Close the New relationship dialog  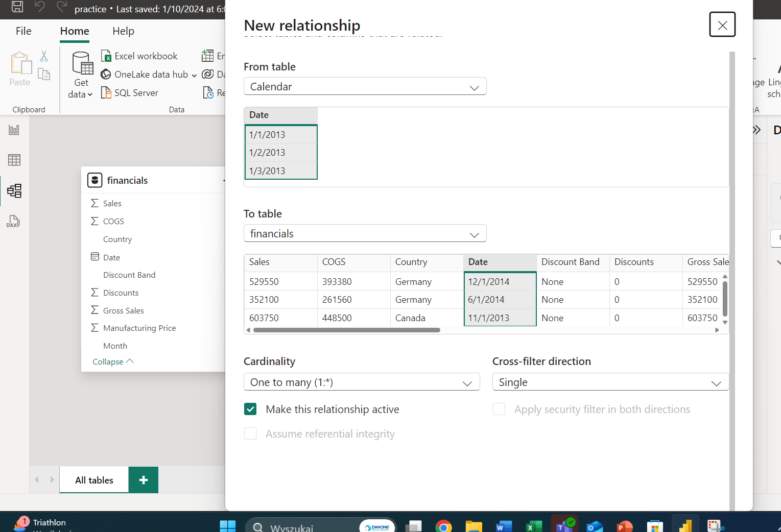pos(722,25)
